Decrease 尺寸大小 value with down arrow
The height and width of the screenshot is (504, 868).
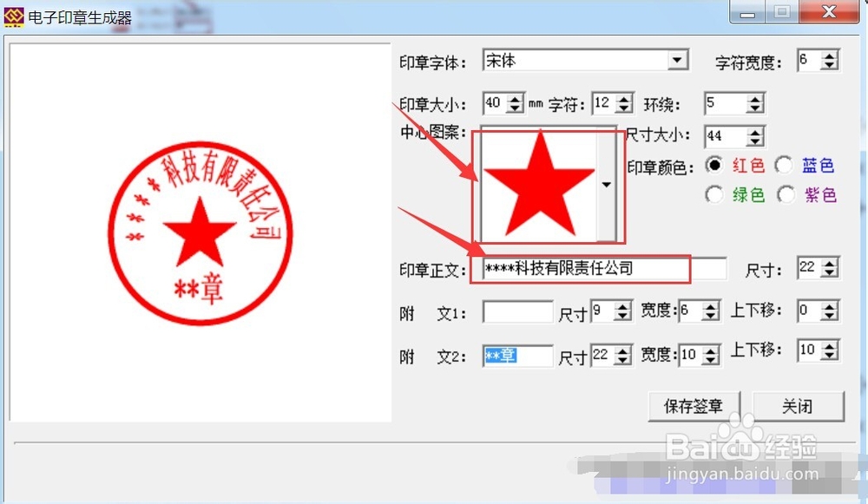click(x=755, y=141)
